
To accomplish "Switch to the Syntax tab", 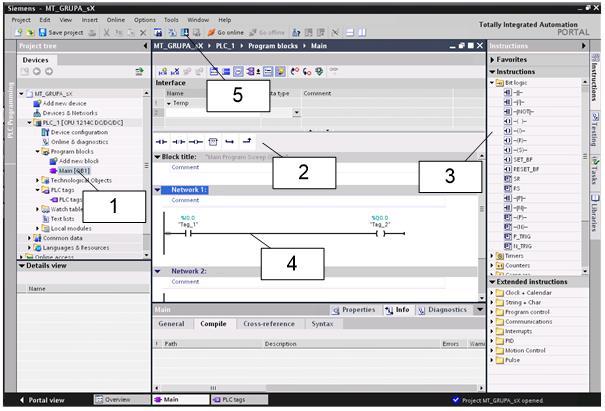I will tap(322, 324).
